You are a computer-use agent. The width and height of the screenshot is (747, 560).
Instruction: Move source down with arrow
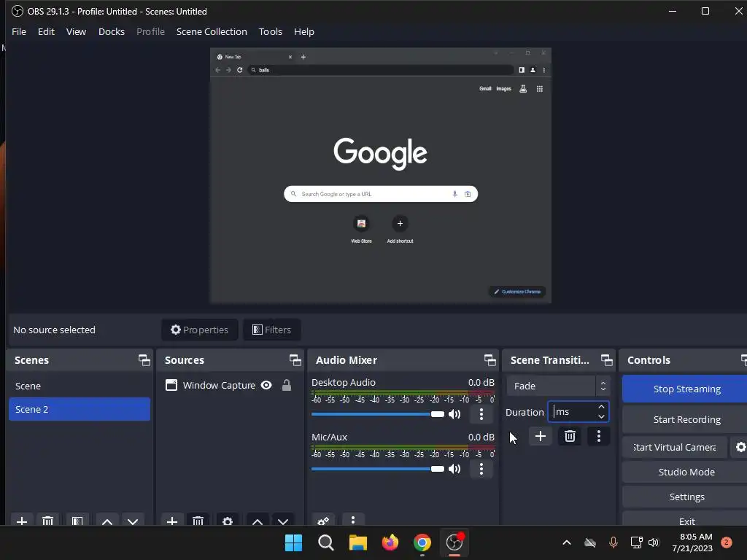[x=283, y=521]
